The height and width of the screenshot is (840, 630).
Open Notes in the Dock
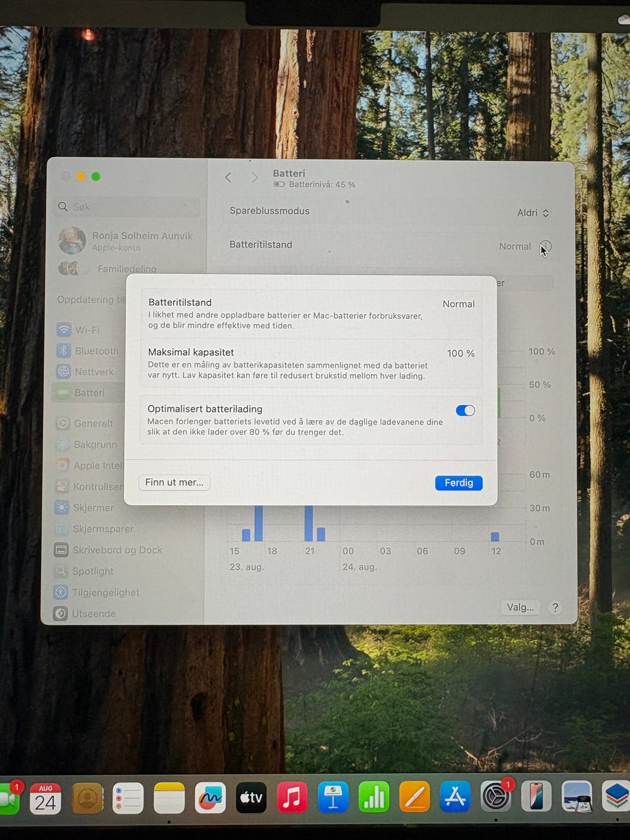point(169,798)
